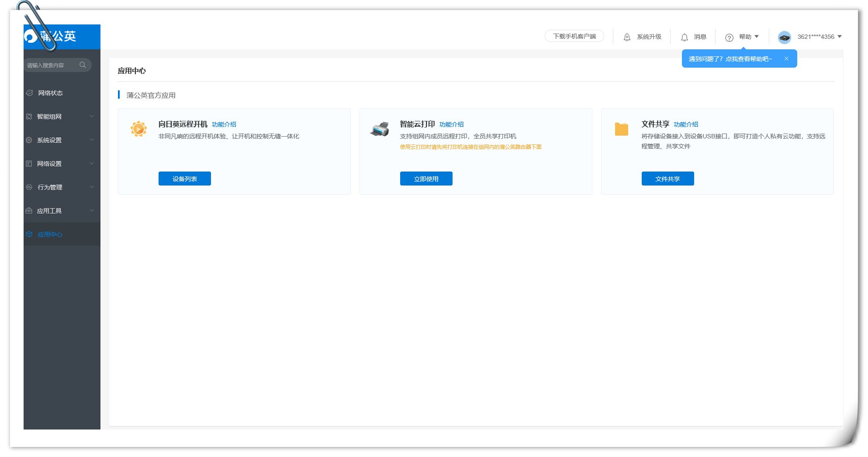Click the 下载手机客户端 button

click(574, 36)
